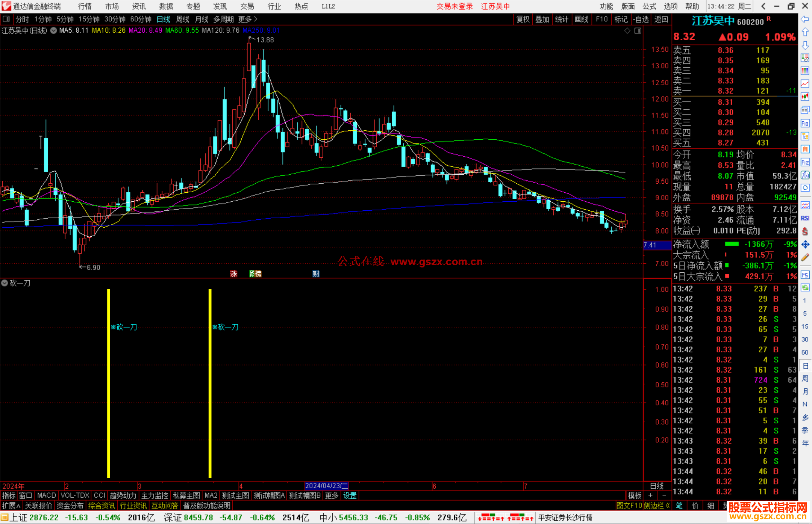Toggle the circle button beside 砍一刀 indicator
The height and width of the screenshot is (524, 812).
pos(5,283)
